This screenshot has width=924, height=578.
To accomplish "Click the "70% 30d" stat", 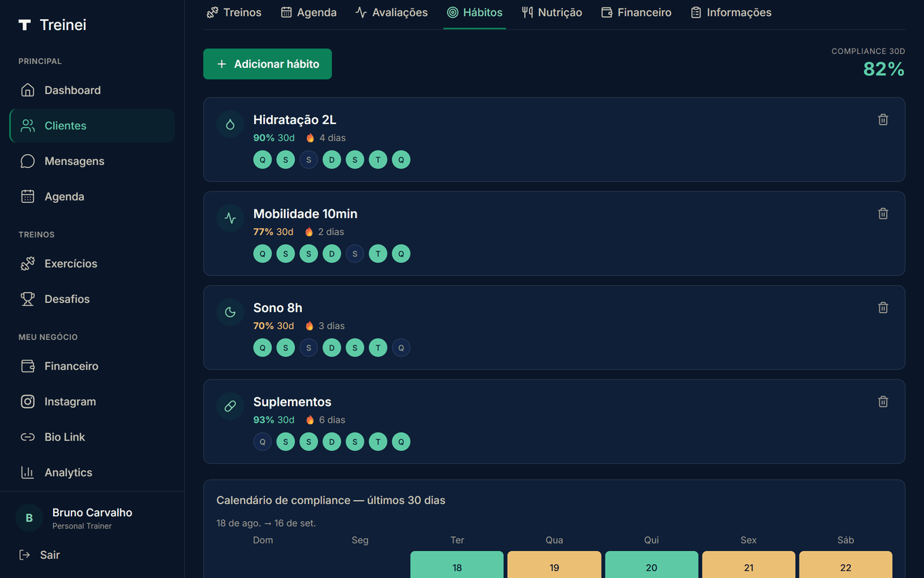I will click(x=273, y=326).
